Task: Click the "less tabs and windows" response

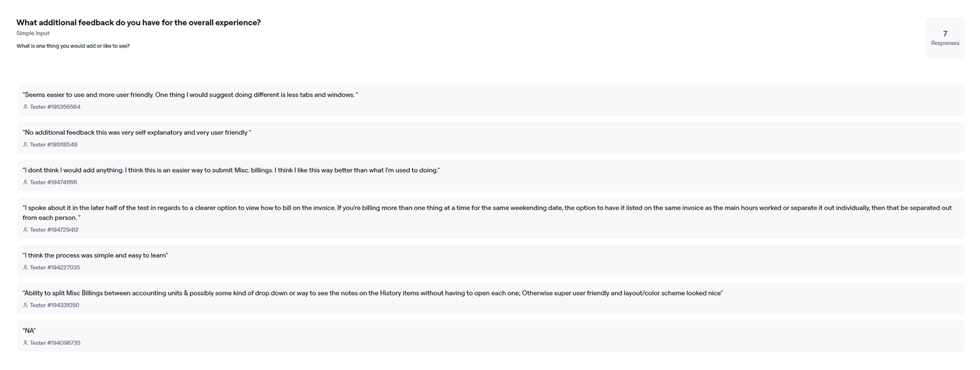Action: tap(190, 95)
